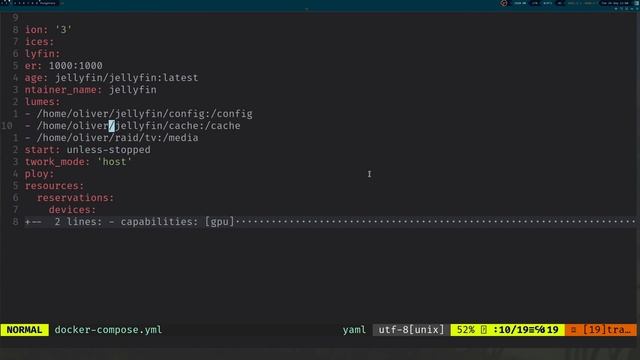Click the container name value 'jellyfin'
Screen dimensions: 640x360
pyautogui.click(x=133, y=90)
